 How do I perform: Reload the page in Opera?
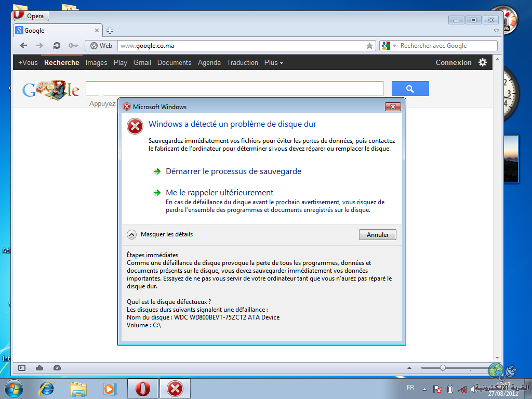[57, 46]
